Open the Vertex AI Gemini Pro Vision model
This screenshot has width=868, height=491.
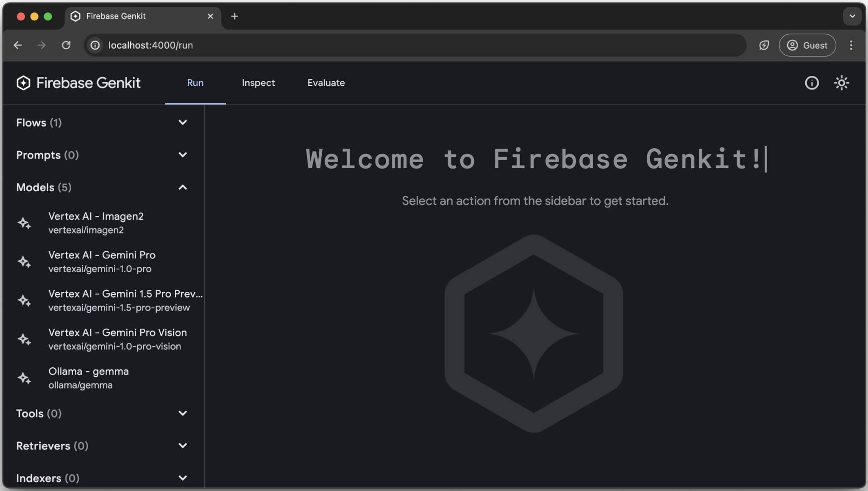pos(117,339)
